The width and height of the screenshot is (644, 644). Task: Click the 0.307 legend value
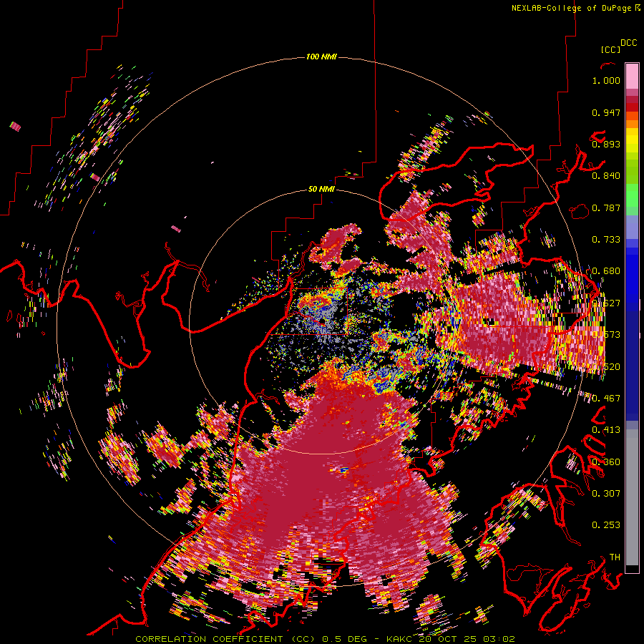click(606, 493)
